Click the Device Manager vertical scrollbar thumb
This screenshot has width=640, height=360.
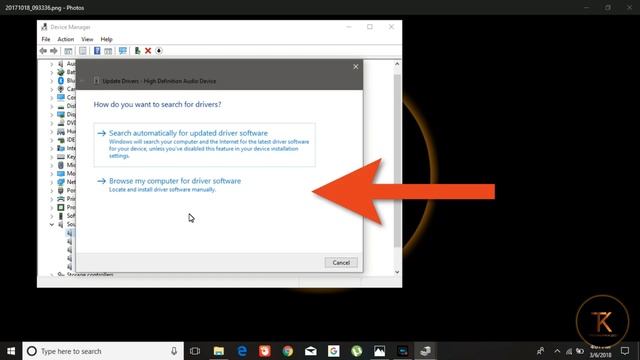click(x=397, y=160)
